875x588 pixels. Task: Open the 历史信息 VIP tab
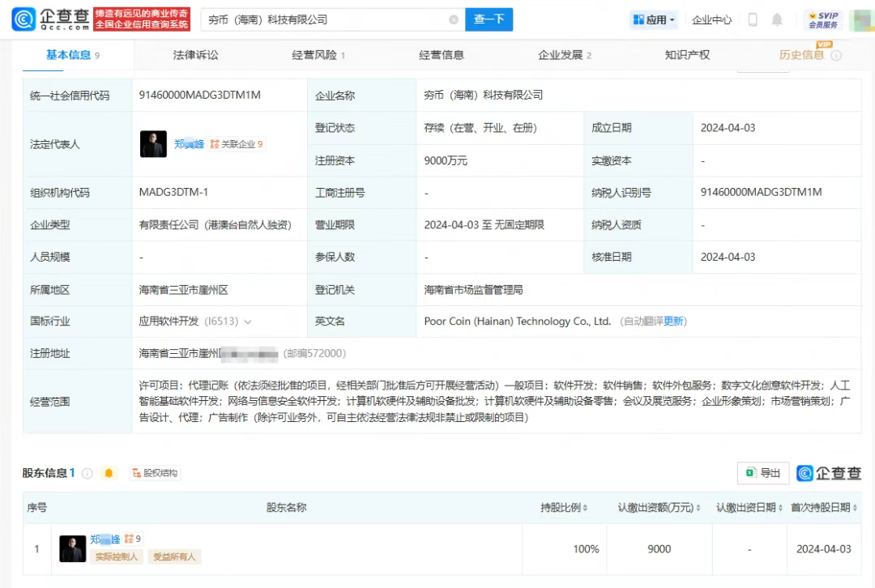[801, 55]
